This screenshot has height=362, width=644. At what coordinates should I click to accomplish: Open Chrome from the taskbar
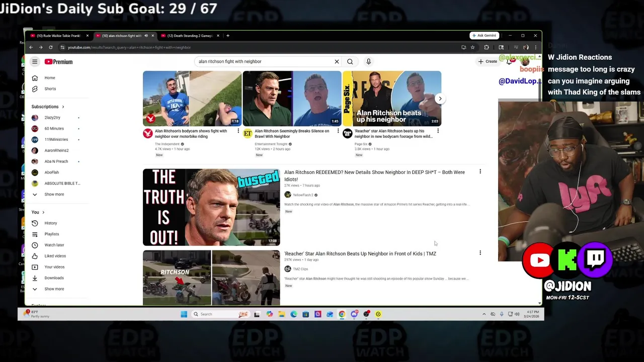click(342, 314)
